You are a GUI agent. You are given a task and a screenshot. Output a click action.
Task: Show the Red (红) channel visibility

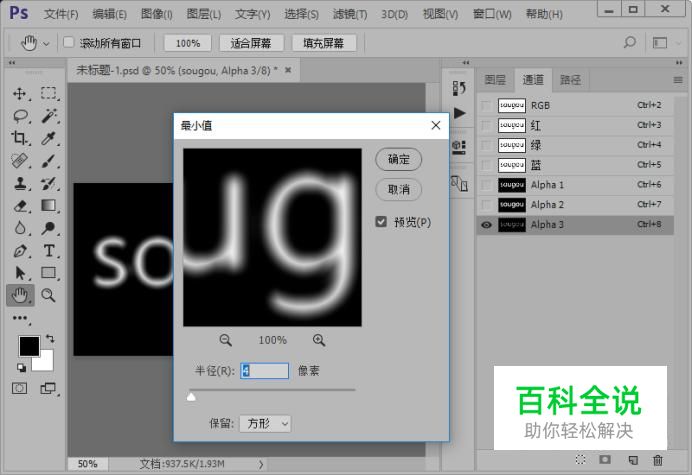point(486,125)
